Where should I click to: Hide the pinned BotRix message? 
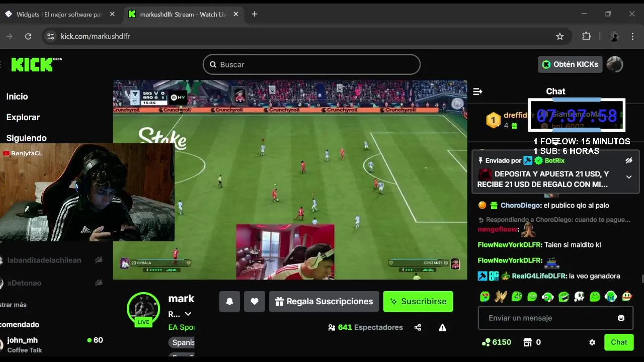tap(628, 161)
